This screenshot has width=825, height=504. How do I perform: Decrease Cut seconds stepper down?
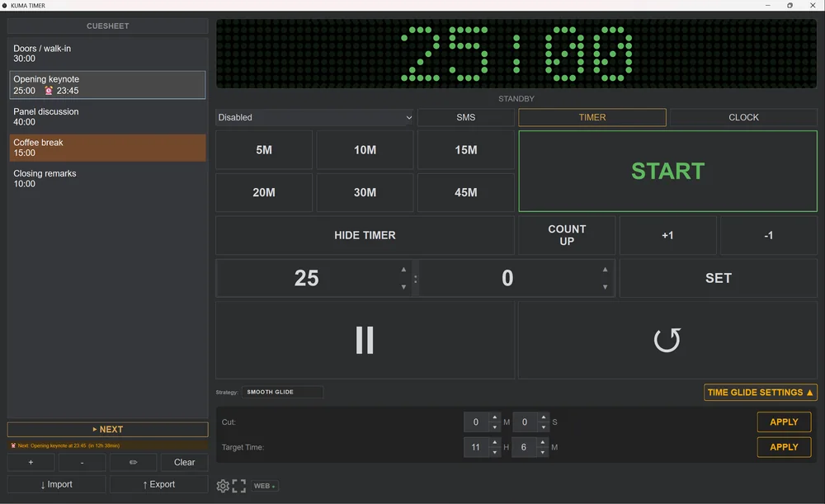click(544, 427)
